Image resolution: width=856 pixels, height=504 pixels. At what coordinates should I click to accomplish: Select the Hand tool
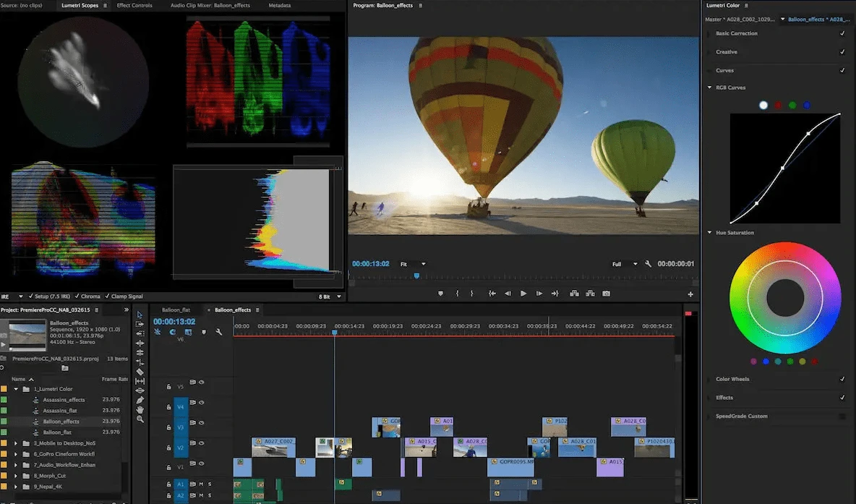(140, 409)
